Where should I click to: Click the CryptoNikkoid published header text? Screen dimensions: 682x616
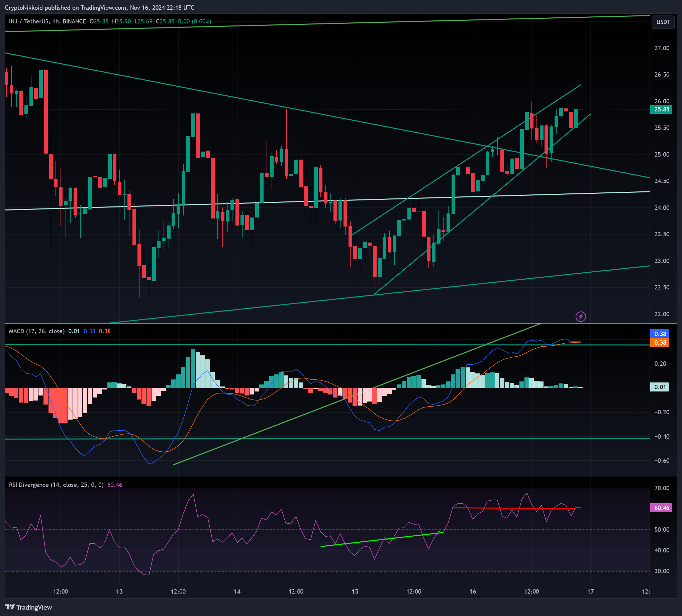[x=99, y=7]
